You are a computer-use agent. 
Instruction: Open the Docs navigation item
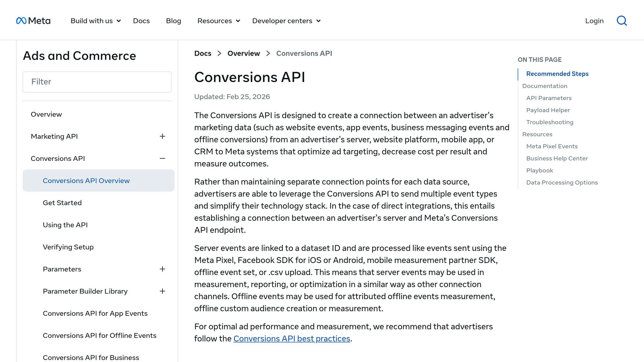(141, 21)
